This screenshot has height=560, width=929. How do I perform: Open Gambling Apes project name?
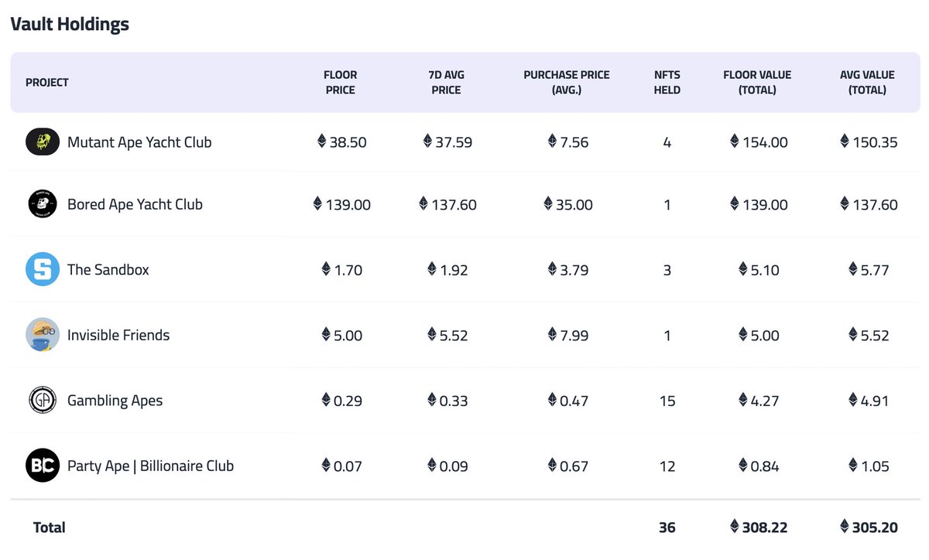coord(115,401)
